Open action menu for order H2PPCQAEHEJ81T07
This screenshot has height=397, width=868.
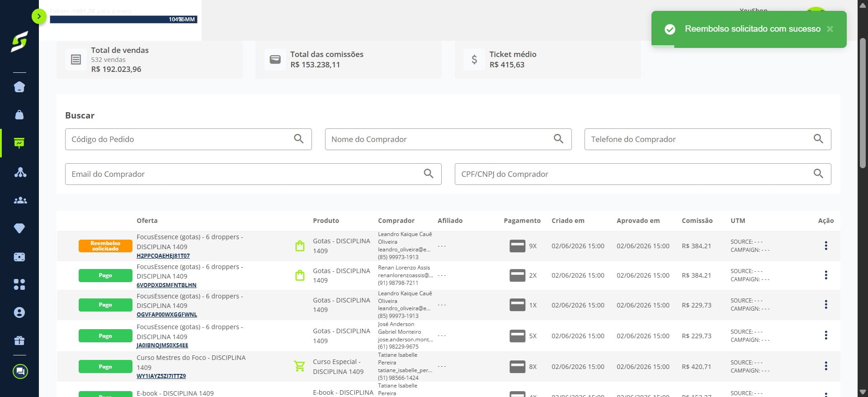pos(826,246)
